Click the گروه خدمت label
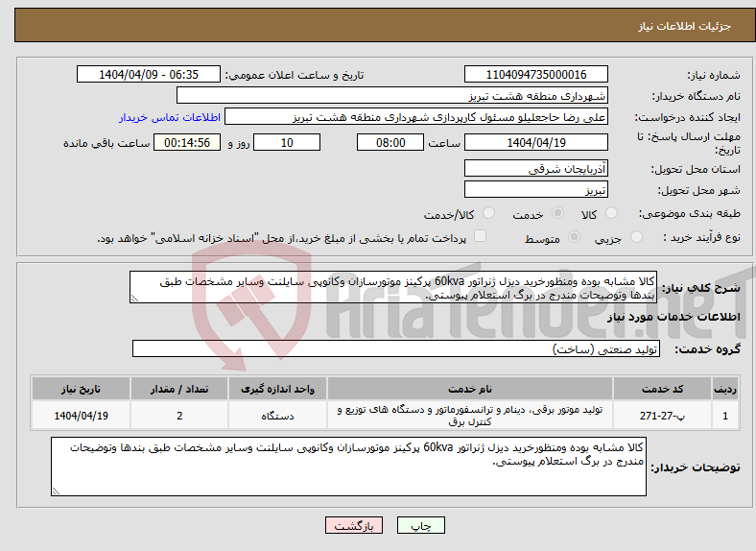 point(707,349)
